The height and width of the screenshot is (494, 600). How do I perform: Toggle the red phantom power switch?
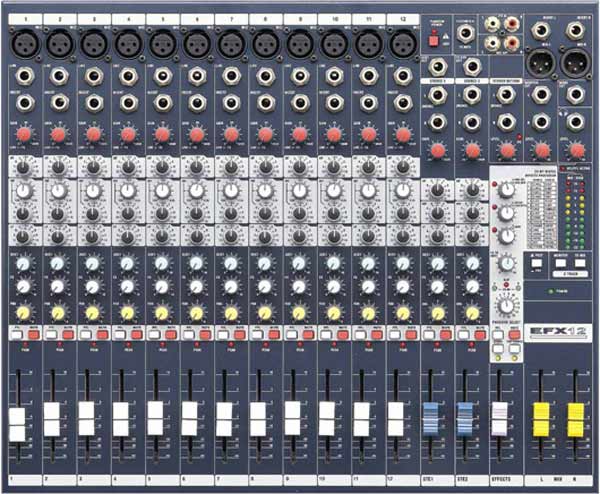(x=433, y=41)
